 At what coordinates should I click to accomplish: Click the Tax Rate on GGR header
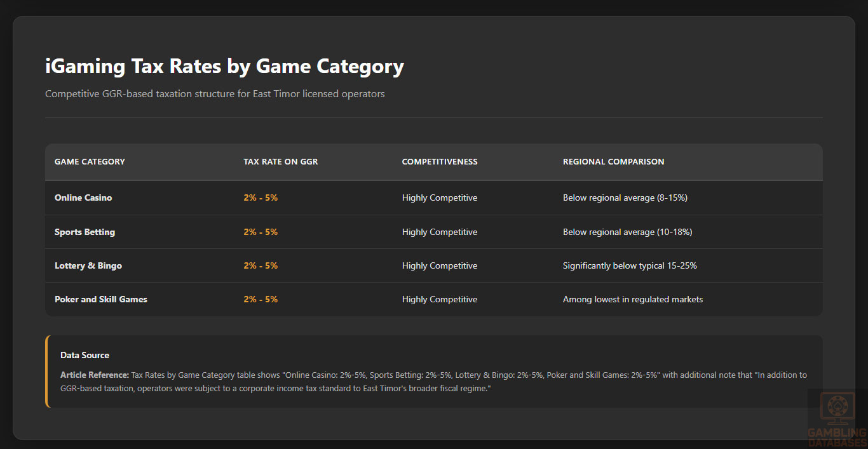(280, 162)
